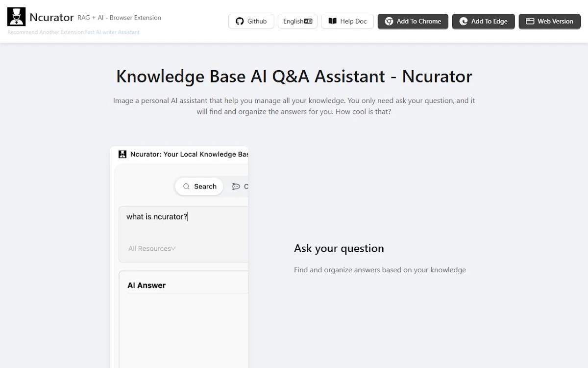This screenshot has height=368, width=588.
Task: Click the translate icon beside English
Action: 308,21
